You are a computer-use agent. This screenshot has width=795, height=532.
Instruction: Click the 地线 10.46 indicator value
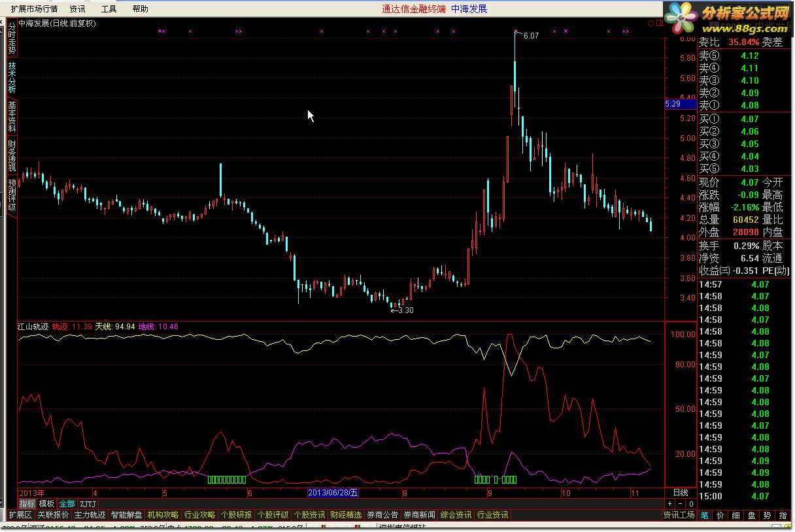(x=158, y=327)
